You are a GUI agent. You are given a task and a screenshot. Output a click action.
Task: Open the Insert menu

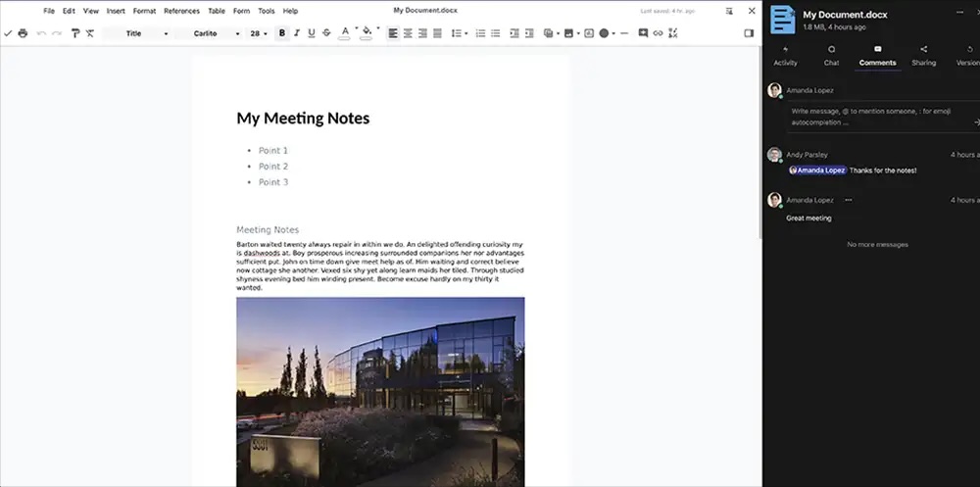(116, 11)
